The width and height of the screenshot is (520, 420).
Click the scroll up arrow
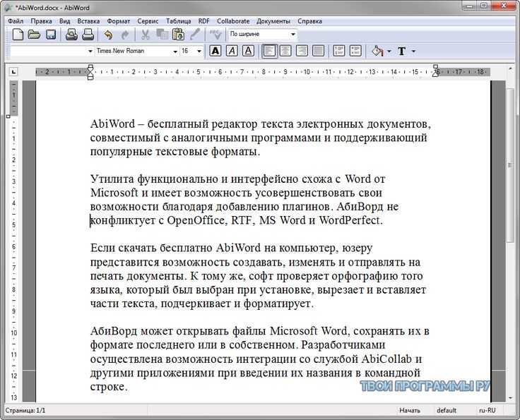pos(510,68)
